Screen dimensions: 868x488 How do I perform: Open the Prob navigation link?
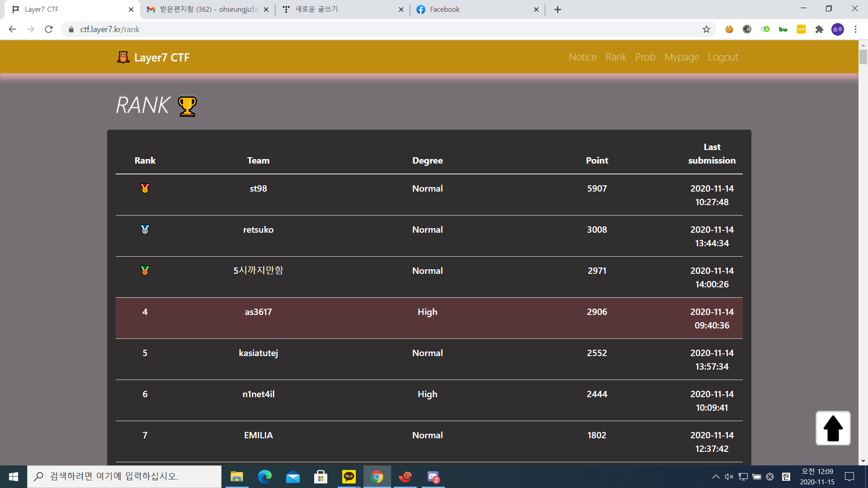tap(645, 57)
